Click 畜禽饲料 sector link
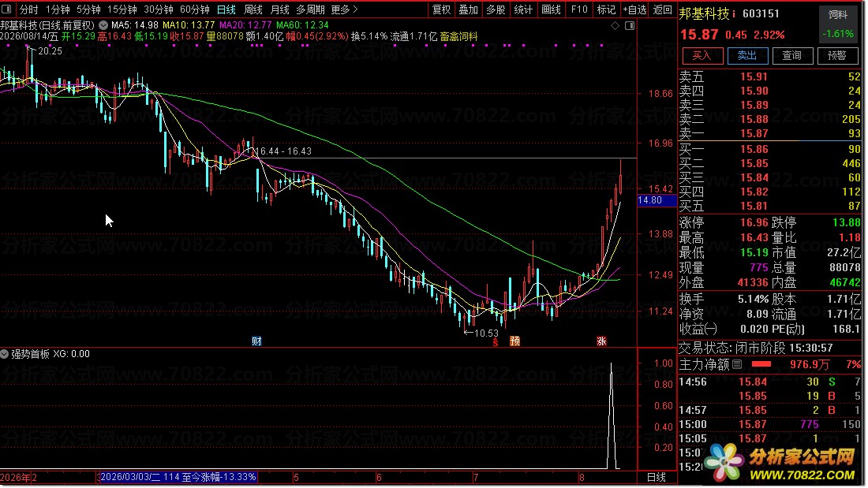This screenshot has width=868, height=488. tap(458, 36)
